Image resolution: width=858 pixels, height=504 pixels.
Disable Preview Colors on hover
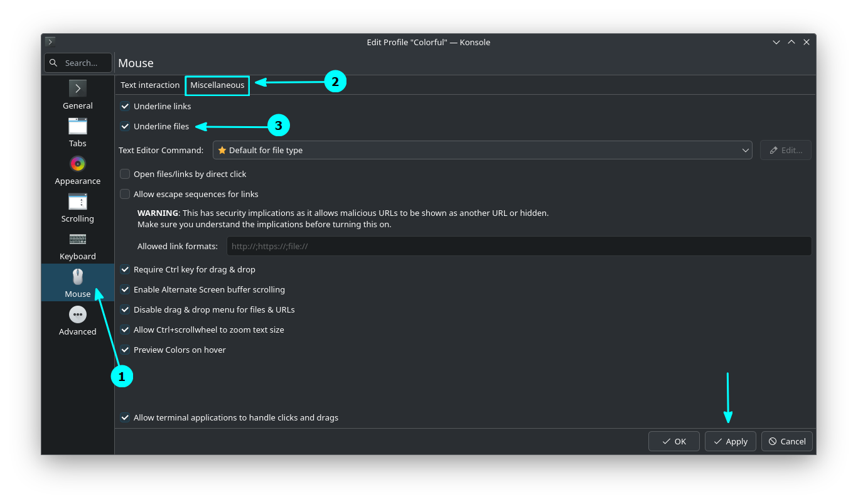tap(125, 350)
